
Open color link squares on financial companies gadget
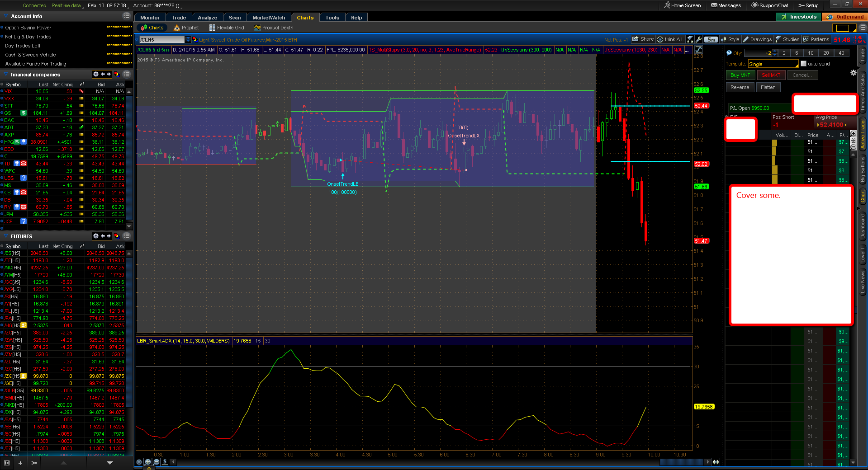point(117,74)
